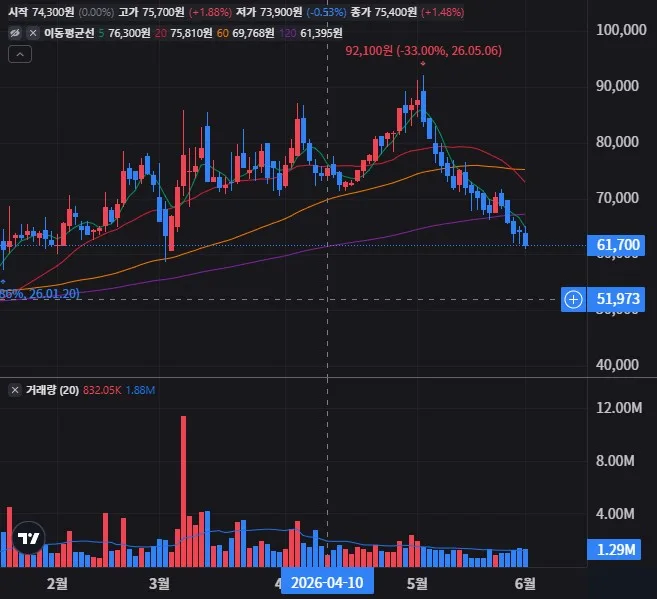Click the 6월 time axis label
Screen dimensions: 657x599
525,584
